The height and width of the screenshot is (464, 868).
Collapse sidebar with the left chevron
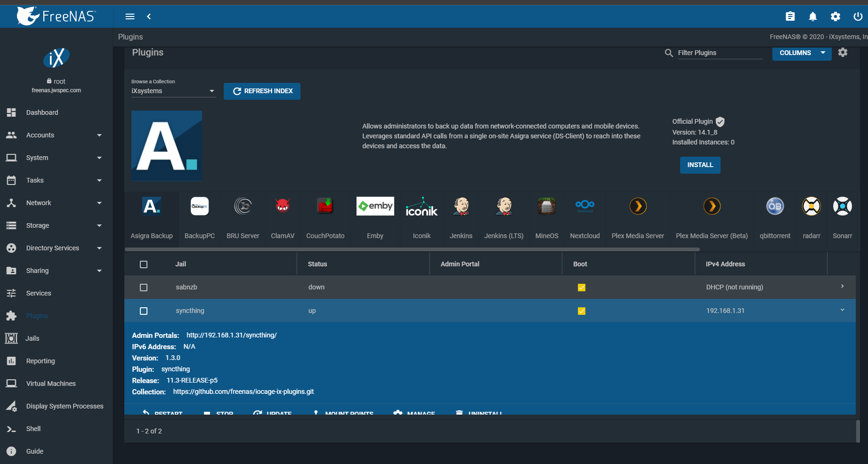click(x=149, y=16)
